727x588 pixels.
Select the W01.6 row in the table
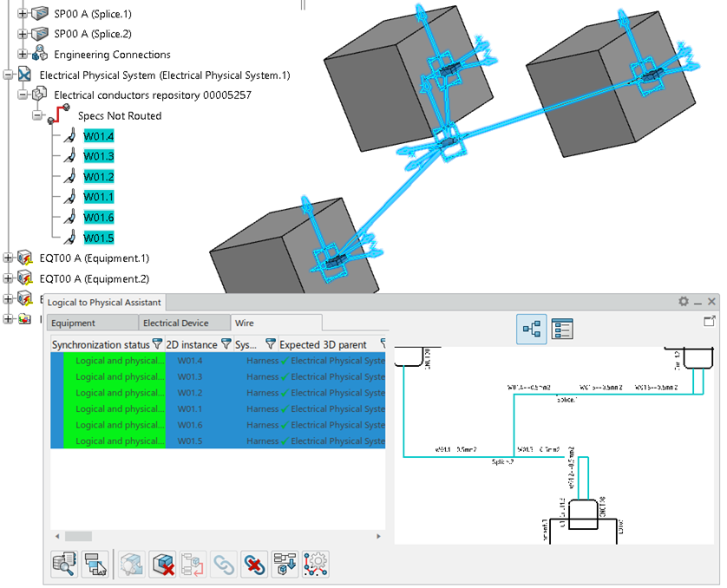coord(190,425)
